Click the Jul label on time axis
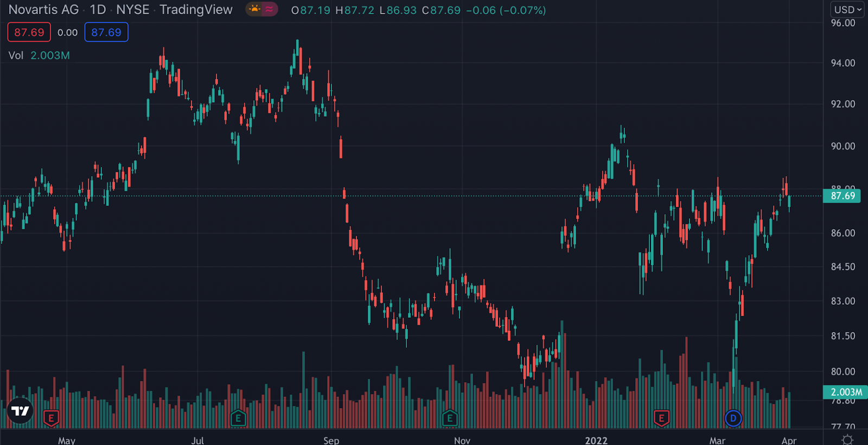868x445 pixels. 197,440
